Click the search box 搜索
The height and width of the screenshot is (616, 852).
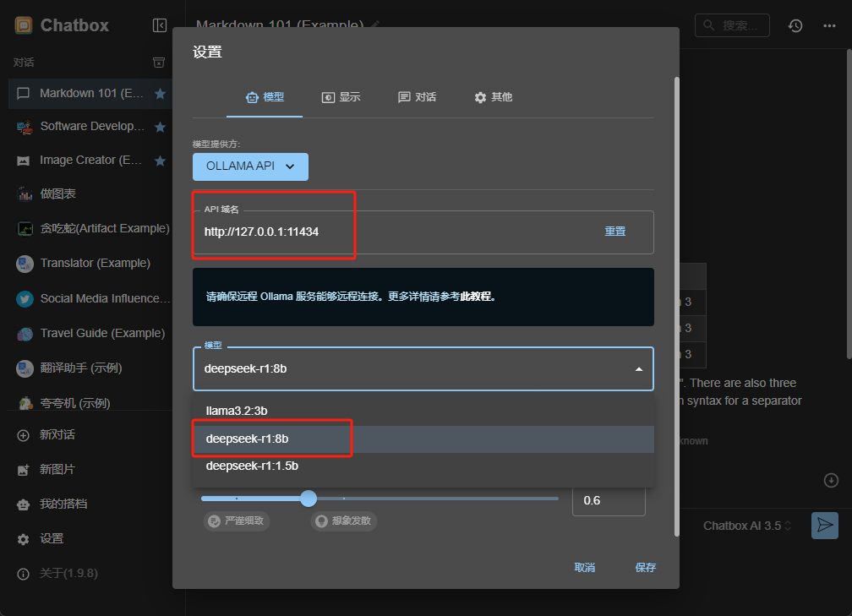[732, 25]
